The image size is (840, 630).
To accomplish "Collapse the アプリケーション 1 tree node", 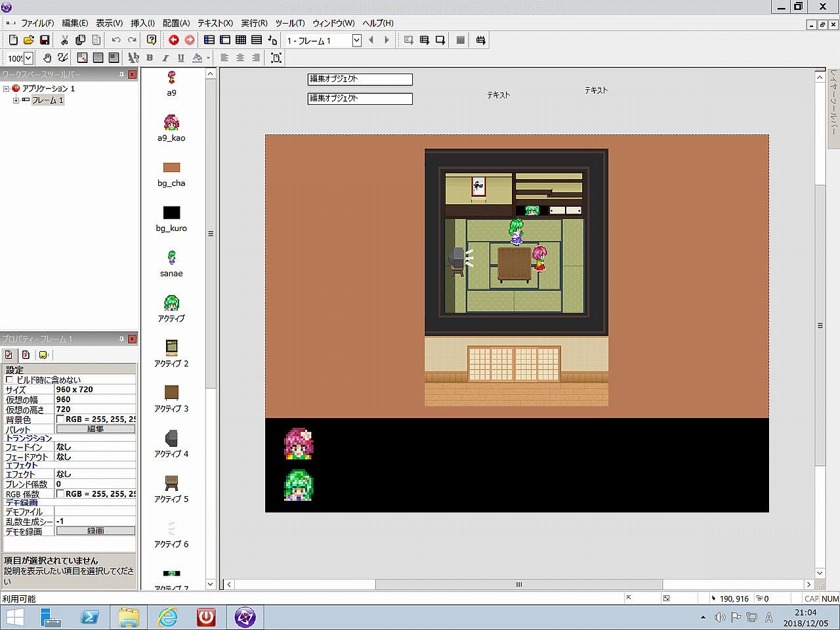I will (6, 89).
